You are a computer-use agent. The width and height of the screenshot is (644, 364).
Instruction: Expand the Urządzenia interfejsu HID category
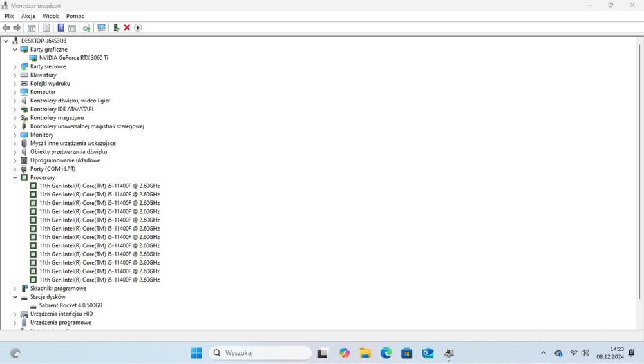[15, 314]
